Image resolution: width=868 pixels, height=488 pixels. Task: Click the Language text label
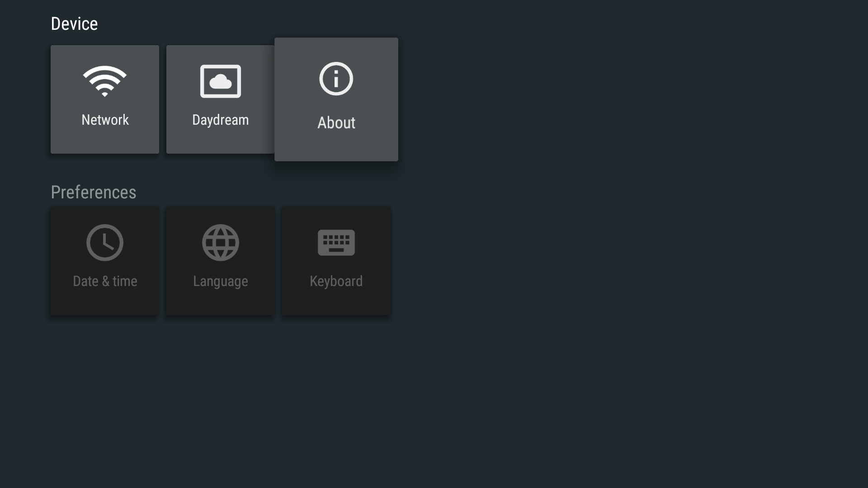[x=221, y=282]
